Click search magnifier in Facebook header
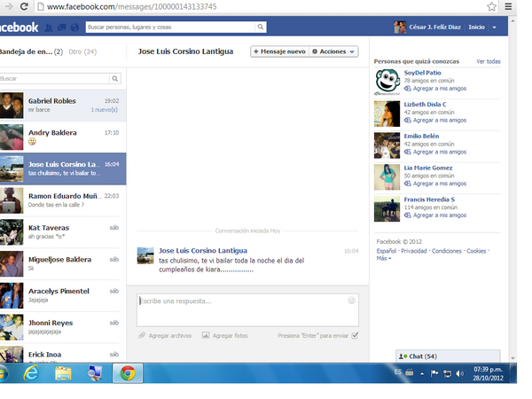 point(260,27)
